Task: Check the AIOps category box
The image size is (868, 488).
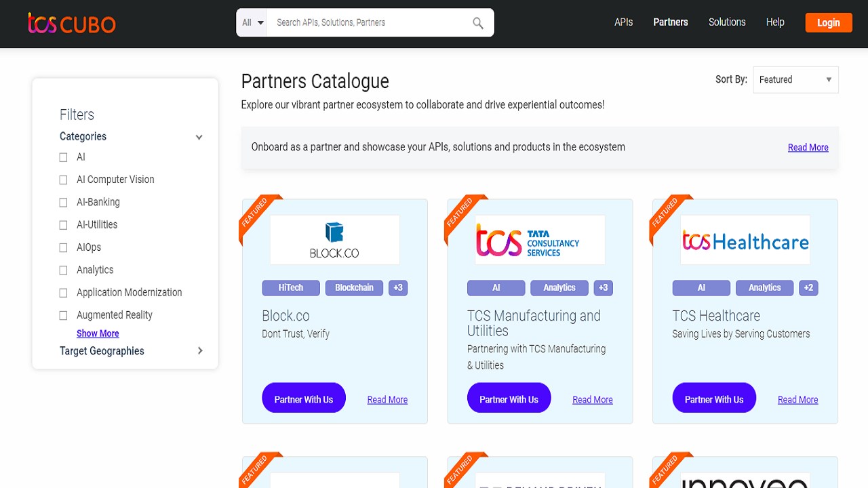Action: click(x=63, y=247)
